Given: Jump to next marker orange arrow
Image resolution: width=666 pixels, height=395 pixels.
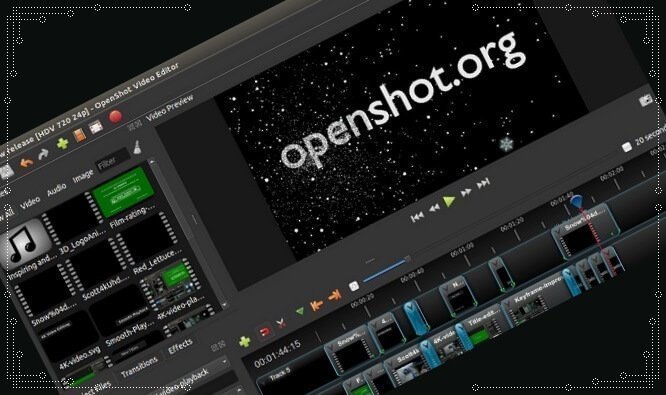Looking at the screenshot, I should click(335, 294).
